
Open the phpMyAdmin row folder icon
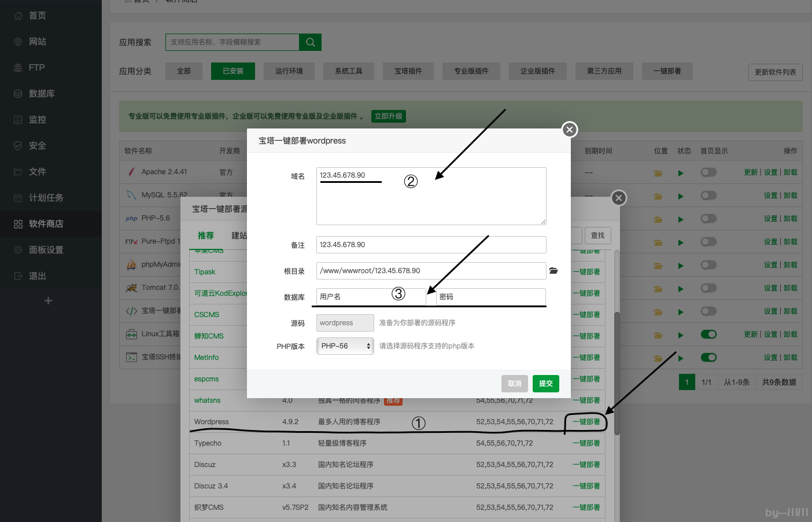coord(658,266)
